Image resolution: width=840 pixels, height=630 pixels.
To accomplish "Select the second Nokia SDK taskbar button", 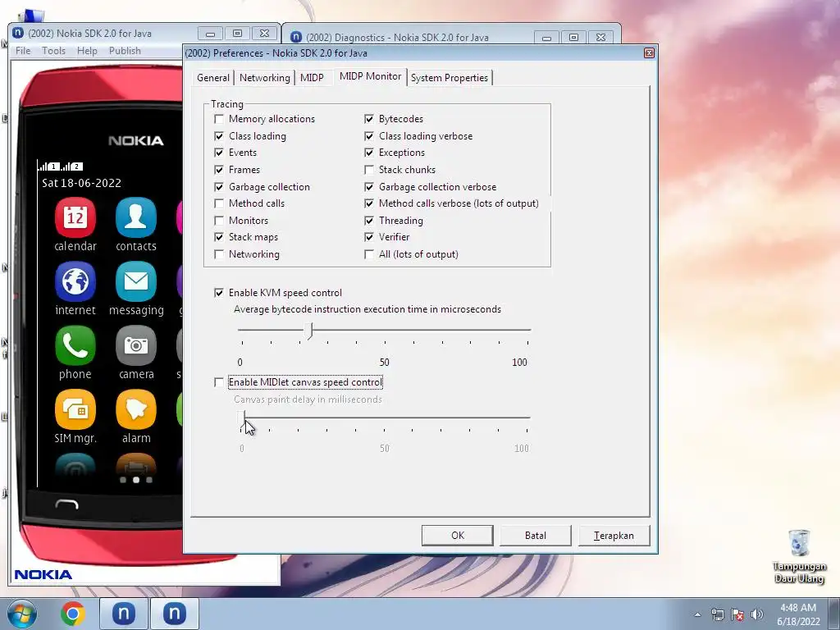I will click(x=174, y=614).
